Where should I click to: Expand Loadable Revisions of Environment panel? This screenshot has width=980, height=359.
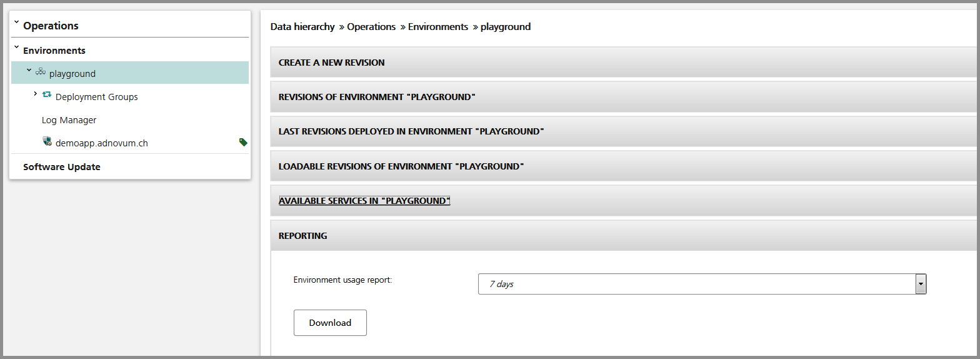coord(625,166)
